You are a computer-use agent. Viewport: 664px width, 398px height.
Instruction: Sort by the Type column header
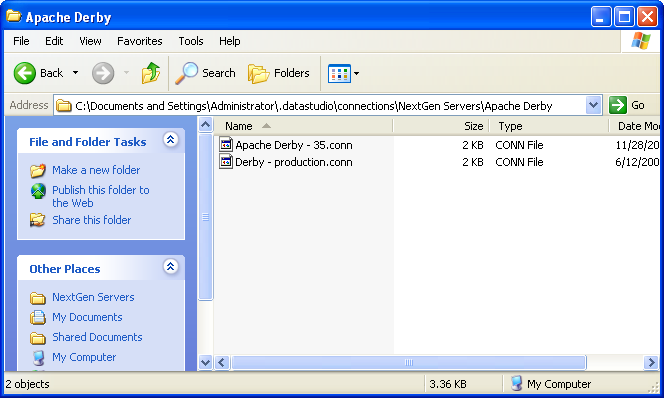pyautogui.click(x=549, y=126)
